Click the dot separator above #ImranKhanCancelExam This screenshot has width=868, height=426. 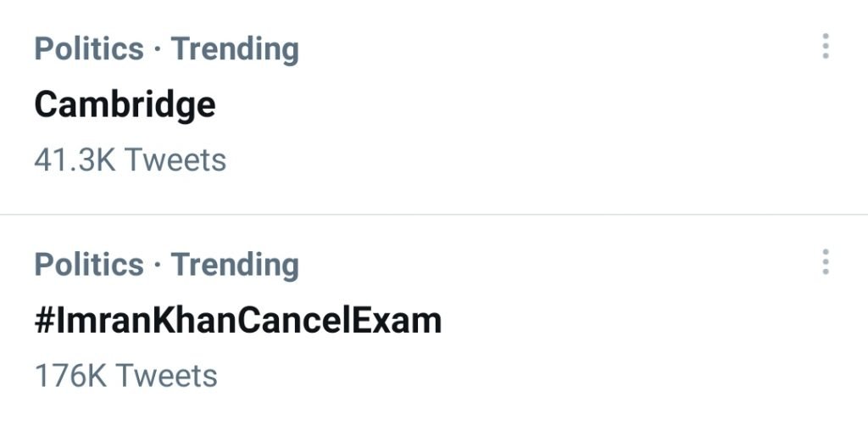(x=158, y=266)
